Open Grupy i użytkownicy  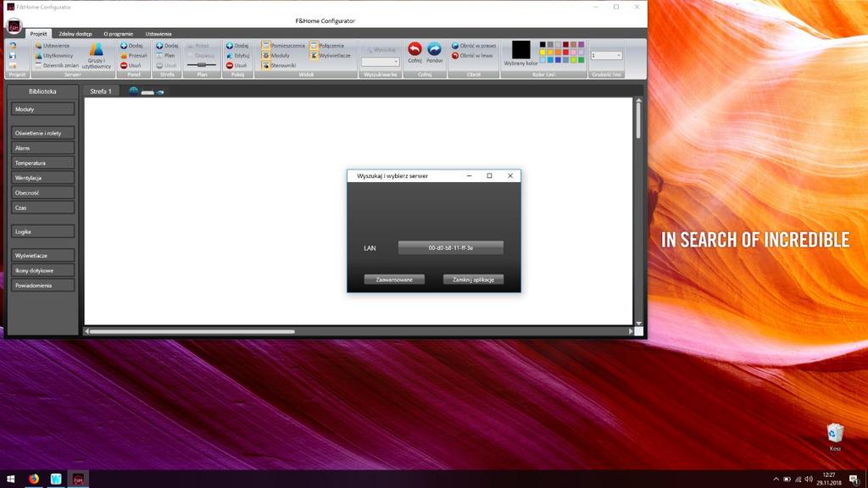coord(97,57)
